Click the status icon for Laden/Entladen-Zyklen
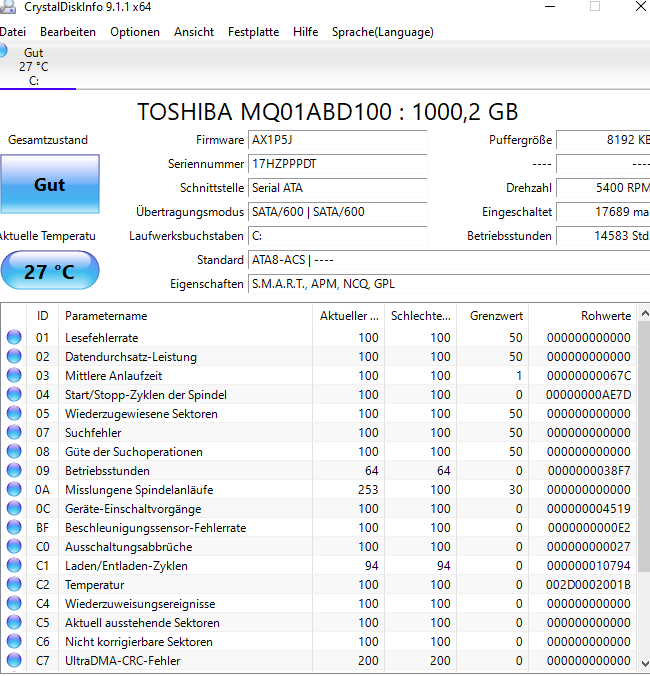The image size is (650, 676). coord(14,565)
